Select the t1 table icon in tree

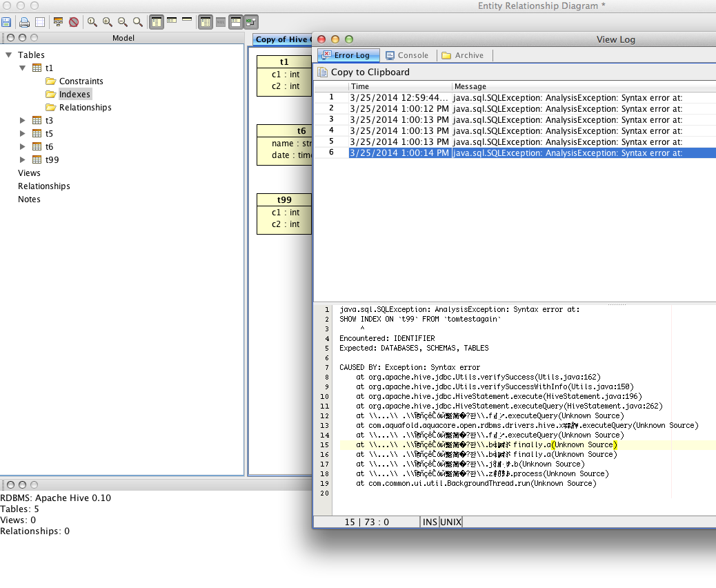pos(37,68)
